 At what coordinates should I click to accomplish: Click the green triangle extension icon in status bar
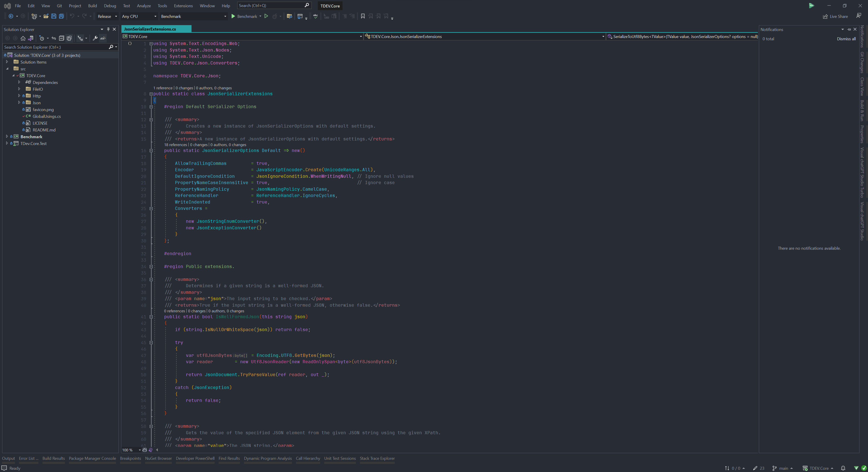[856, 468]
